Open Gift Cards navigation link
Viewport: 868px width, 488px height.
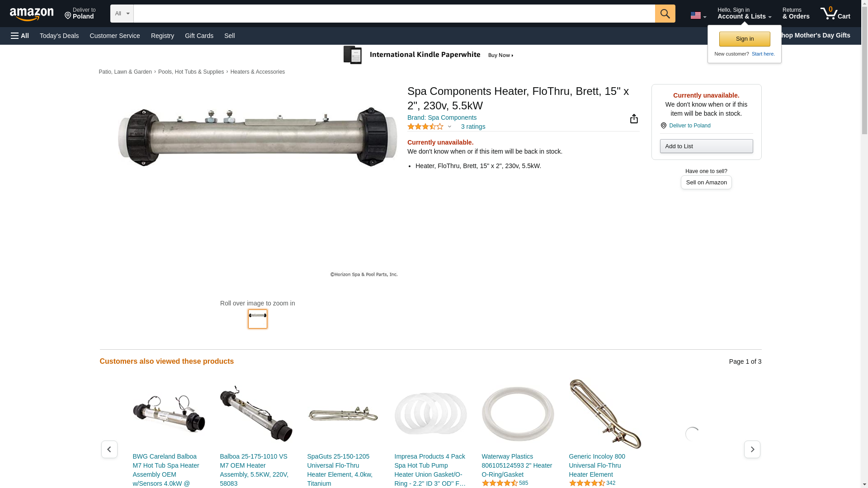coord(199,36)
